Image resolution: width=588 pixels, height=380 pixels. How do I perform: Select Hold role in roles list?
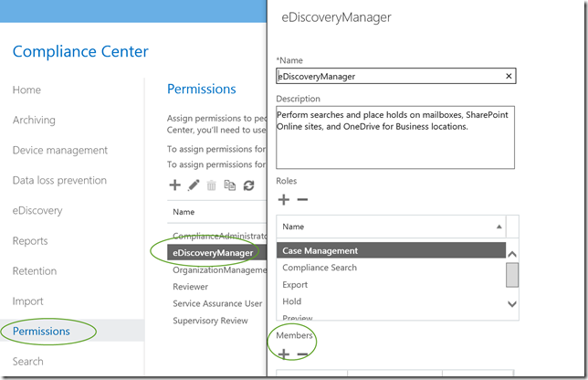tap(391, 301)
